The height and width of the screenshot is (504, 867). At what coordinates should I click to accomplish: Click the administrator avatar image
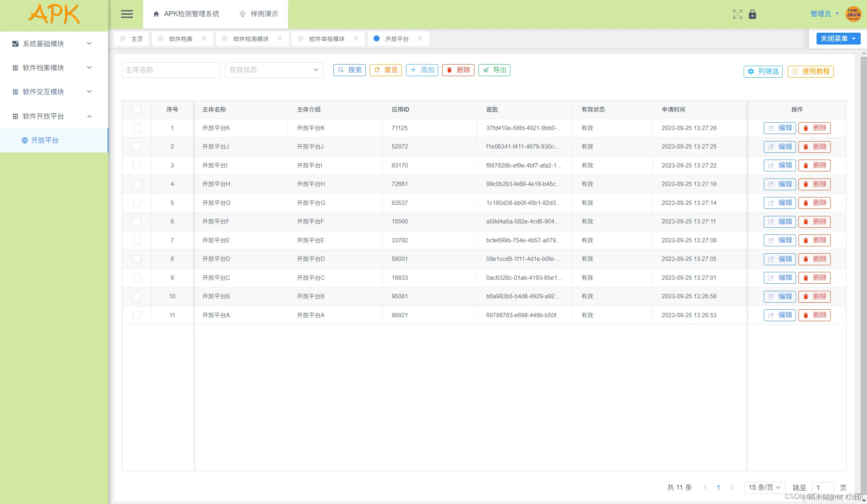tap(853, 14)
